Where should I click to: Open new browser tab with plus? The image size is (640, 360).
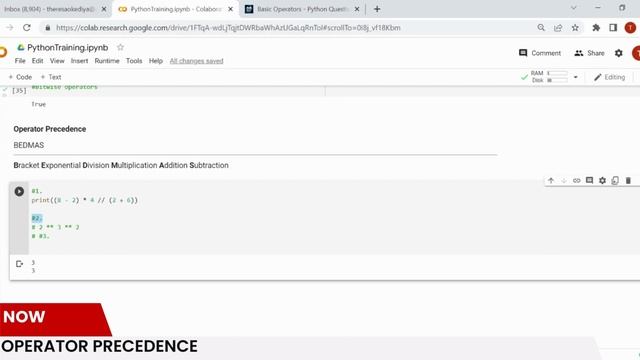coord(377,9)
